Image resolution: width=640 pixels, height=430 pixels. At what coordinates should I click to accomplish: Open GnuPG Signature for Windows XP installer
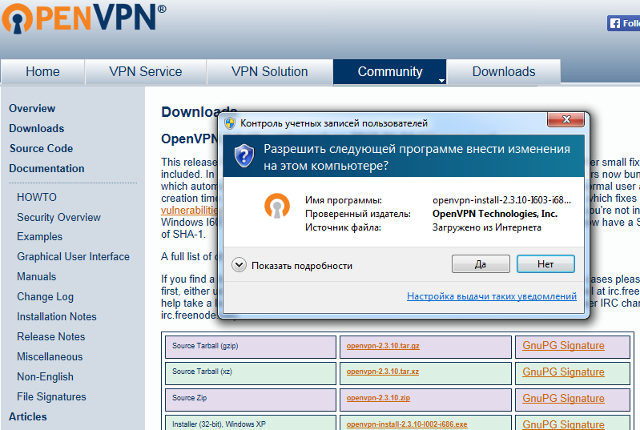pyautogui.click(x=563, y=424)
